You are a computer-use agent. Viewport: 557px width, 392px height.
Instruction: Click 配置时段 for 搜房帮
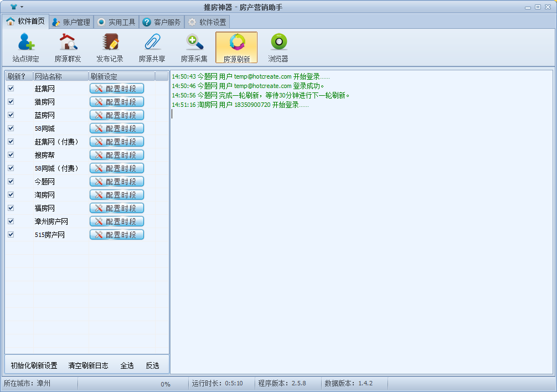tap(117, 155)
